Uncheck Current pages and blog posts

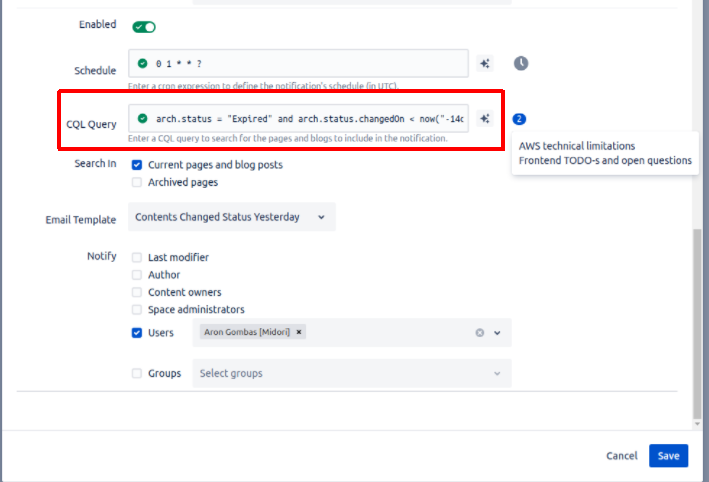pyautogui.click(x=137, y=165)
